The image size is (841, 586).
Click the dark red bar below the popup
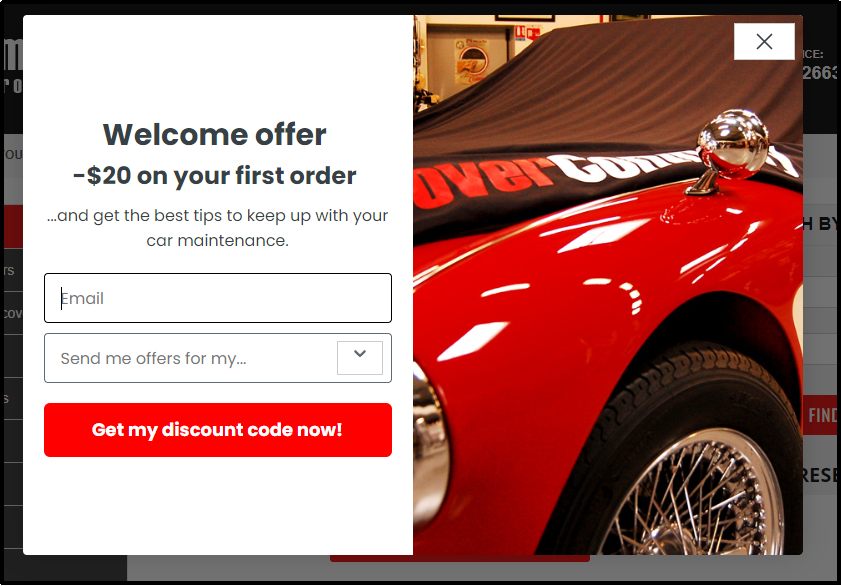(x=460, y=559)
